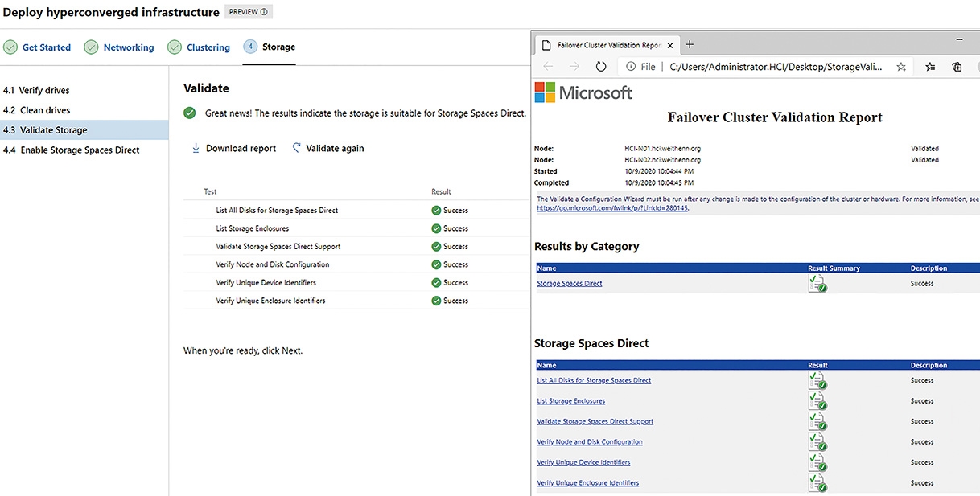Click green check icon on Get Started

[x=10, y=47]
